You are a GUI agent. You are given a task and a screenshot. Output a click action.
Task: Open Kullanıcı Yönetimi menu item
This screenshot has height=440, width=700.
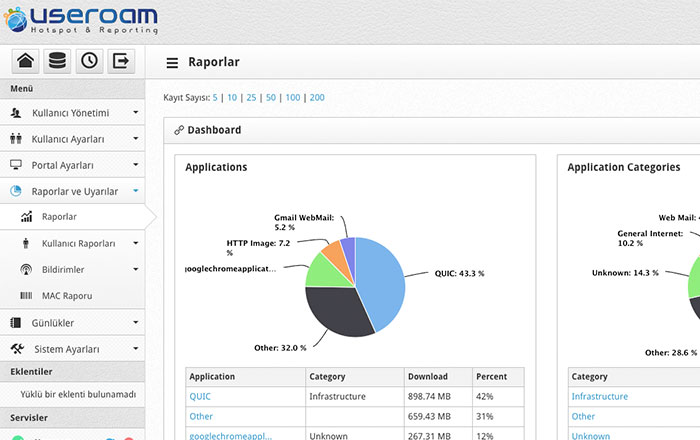pyautogui.click(x=72, y=113)
